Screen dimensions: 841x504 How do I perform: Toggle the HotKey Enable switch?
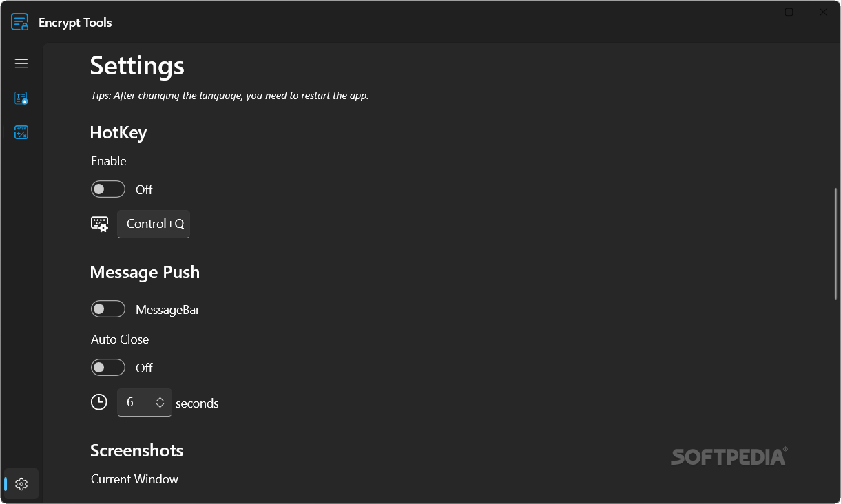(108, 189)
